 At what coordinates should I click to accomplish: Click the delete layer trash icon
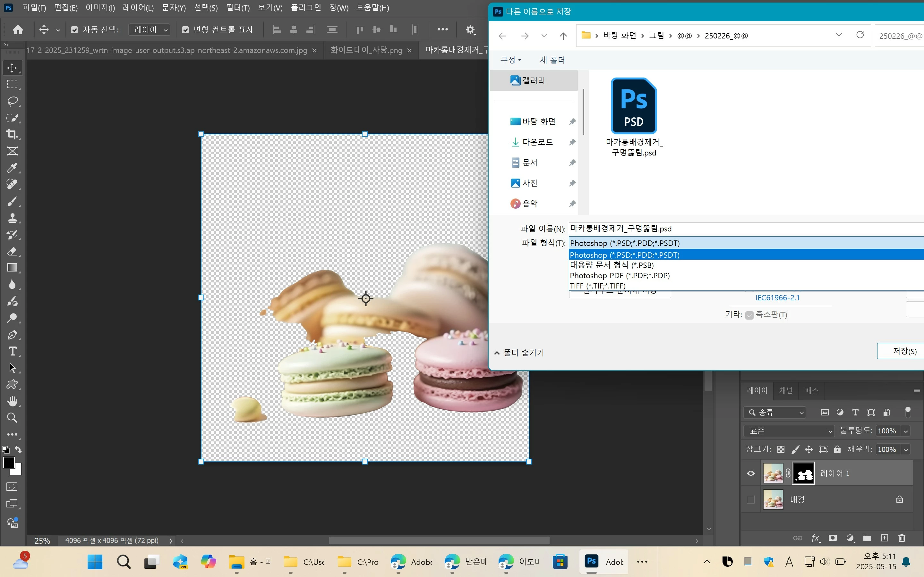(x=902, y=538)
